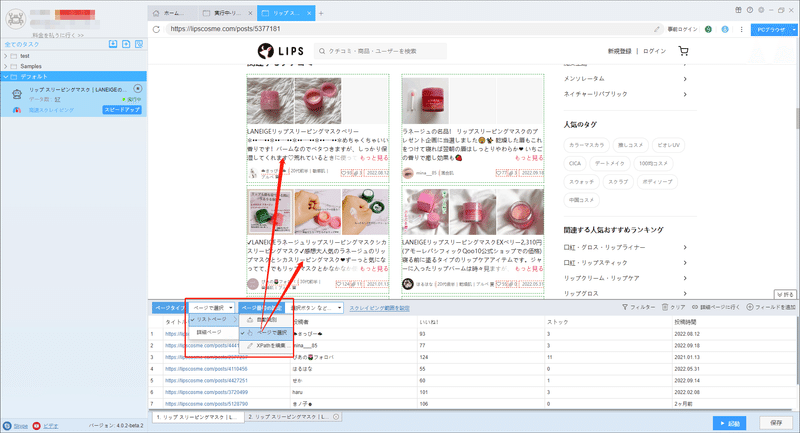Click the LIPS logo

coord(281,51)
